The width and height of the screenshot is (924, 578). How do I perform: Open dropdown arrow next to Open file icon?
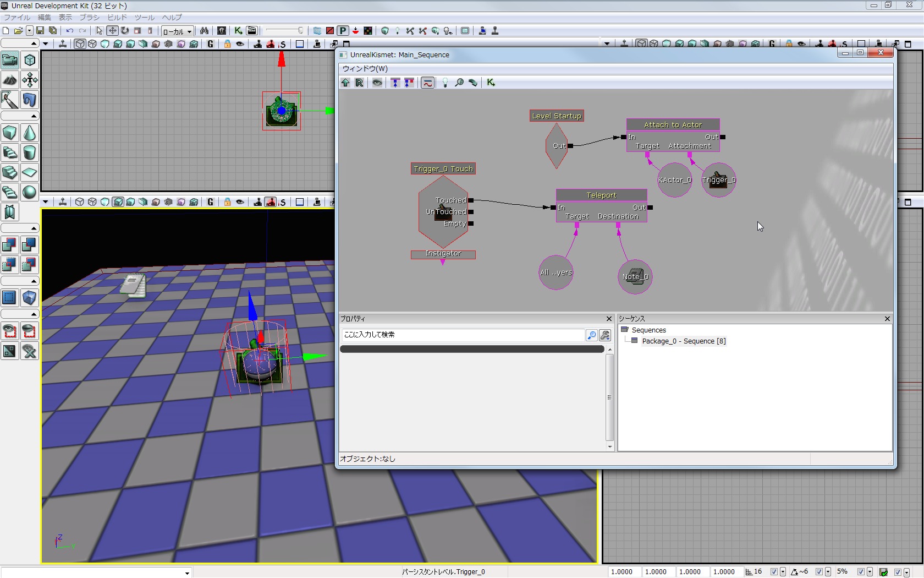29,31
